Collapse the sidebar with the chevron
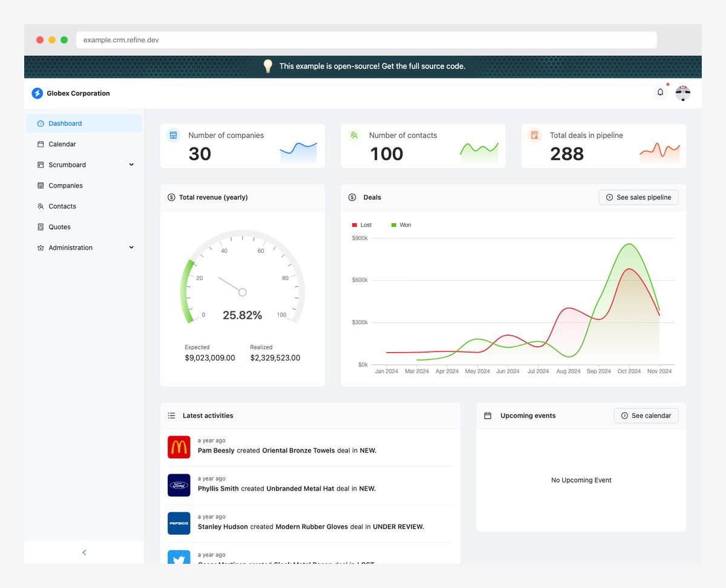The image size is (726, 588). pos(83,552)
